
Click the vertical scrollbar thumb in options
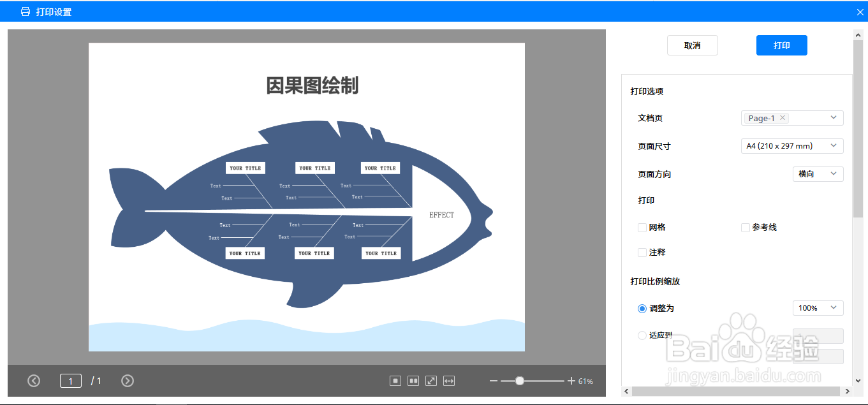click(x=858, y=128)
